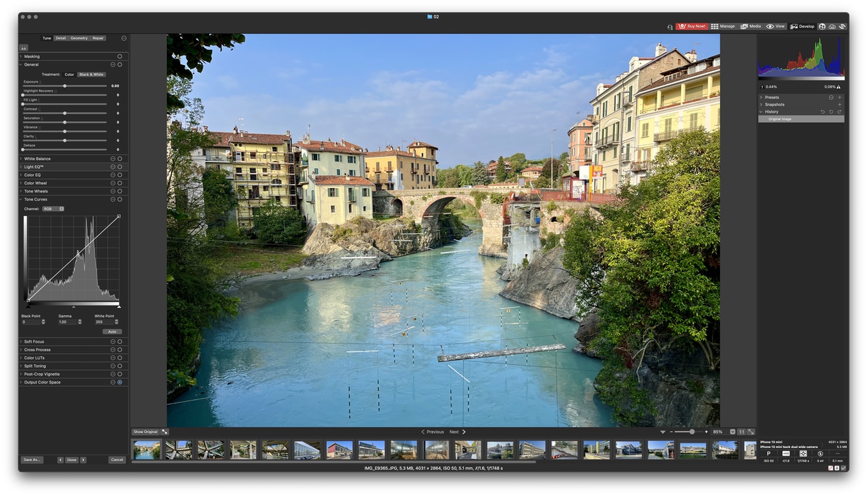The height and width of the screenshot is (496, 868).
Task: Open the cloud icon in top toolbar
Action: pyautogui.click(x=832, y=27)
